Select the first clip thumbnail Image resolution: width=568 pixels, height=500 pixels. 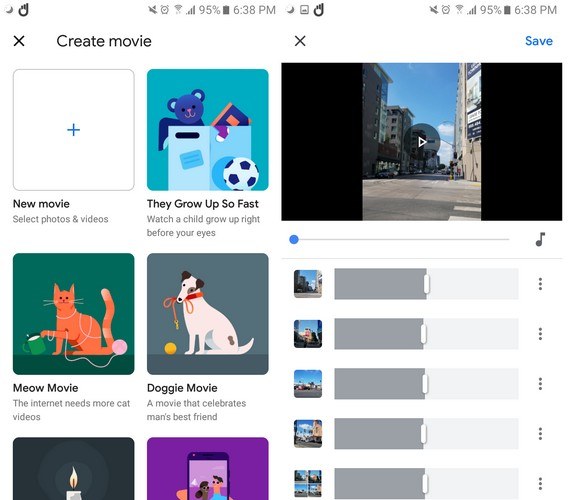(308, 284)
